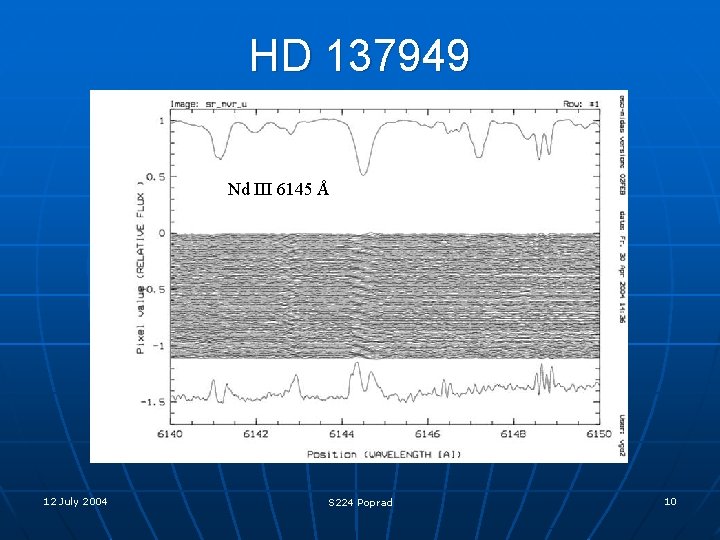Image resolution: width=720 pixels, height=540 pixels.
Task: Click the y-axis tick label "1"
Action: (x=162, y=121)
